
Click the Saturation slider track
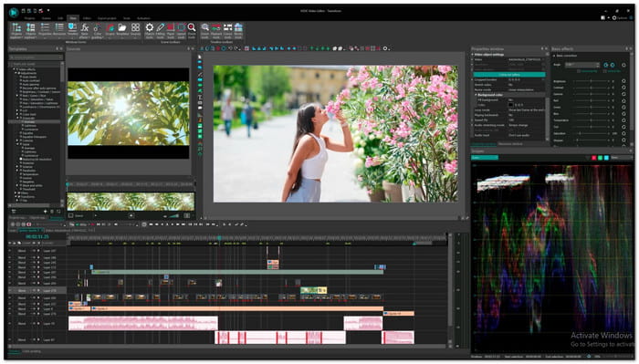coord(591,133)
